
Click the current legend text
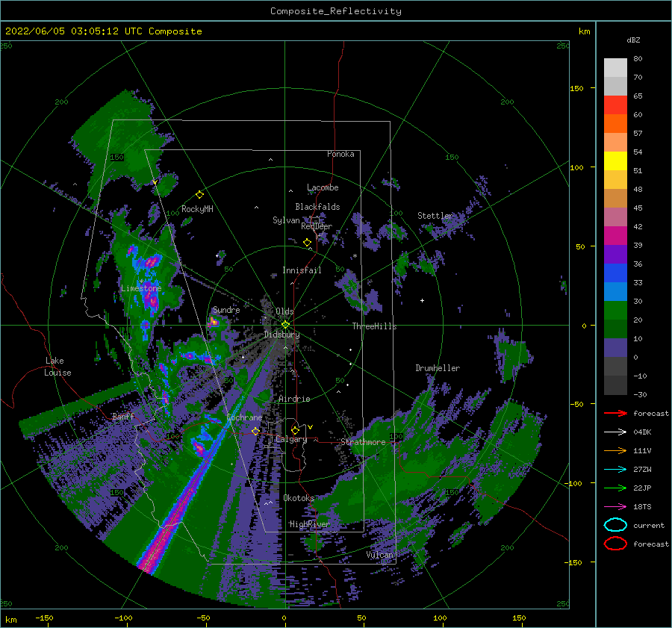click(649, 525)
